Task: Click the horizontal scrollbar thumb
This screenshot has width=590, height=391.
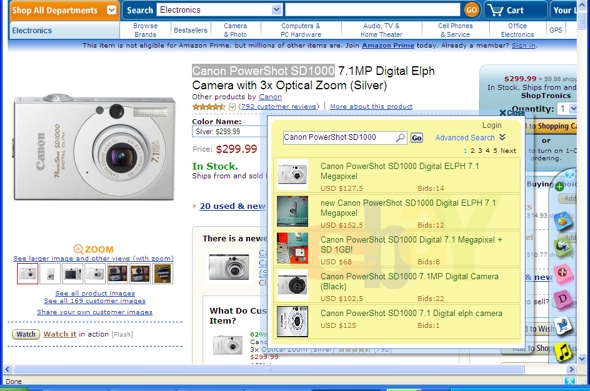Action: coord(269,370)
